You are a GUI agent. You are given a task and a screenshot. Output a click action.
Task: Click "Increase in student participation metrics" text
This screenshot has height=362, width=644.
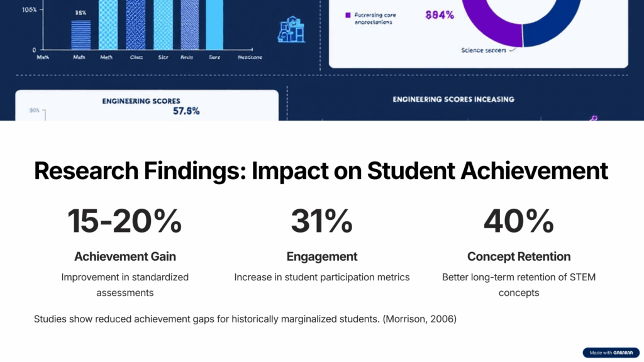321,277
